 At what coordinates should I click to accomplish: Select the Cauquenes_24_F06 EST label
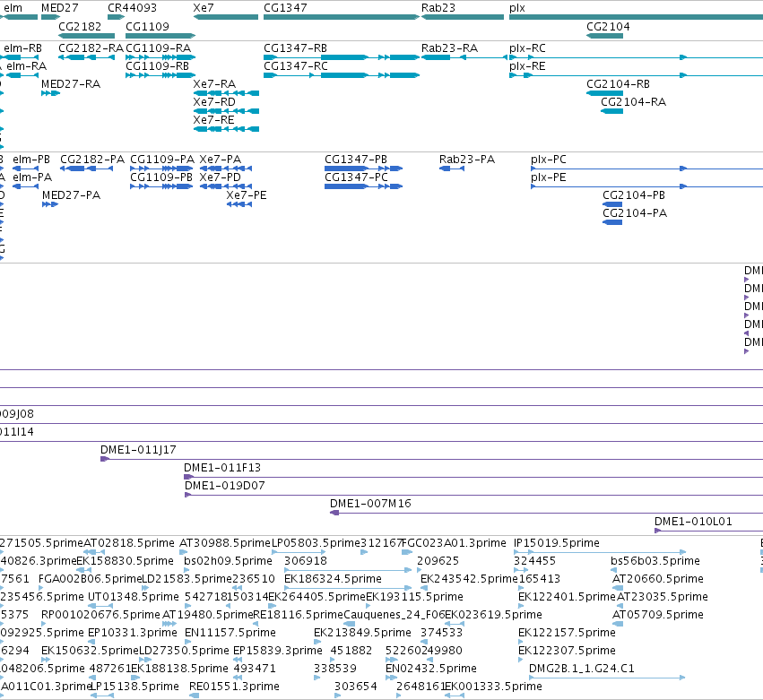pyautogui.click(x=395, y=615)
